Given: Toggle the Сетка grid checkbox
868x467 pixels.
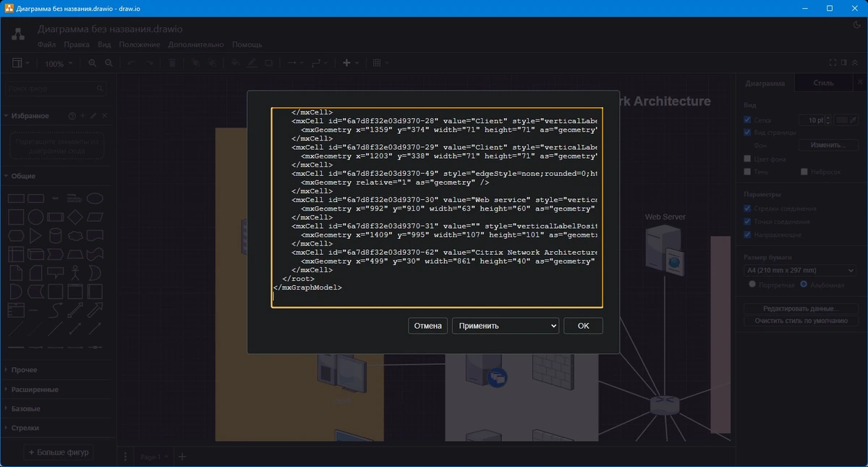Looking at the screenshot, I should (x=748, y=120).
